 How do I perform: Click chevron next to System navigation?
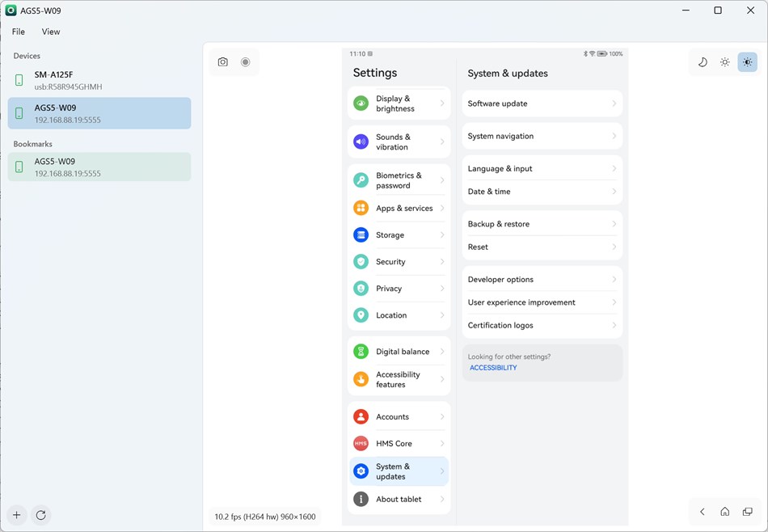614,136
